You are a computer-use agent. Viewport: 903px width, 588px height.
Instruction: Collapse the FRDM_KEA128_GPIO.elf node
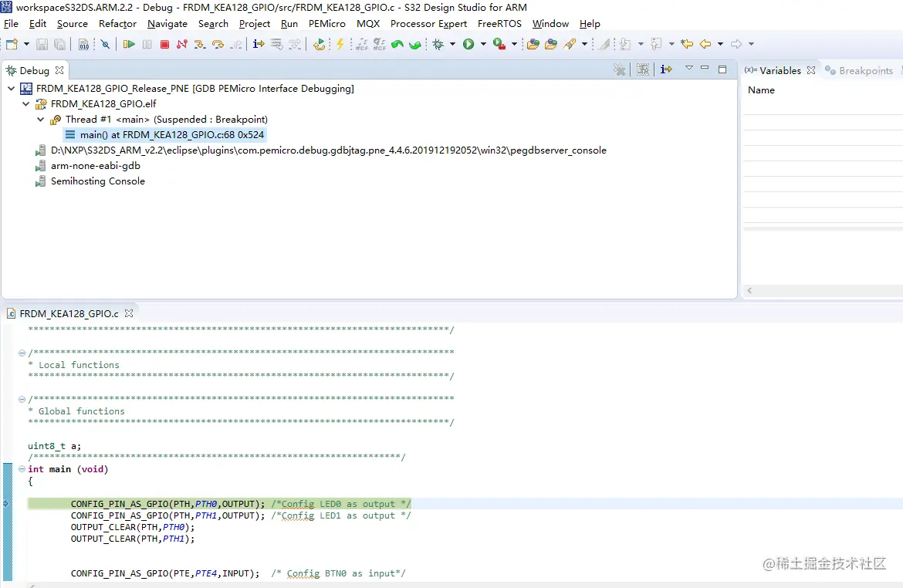[26, 103]
